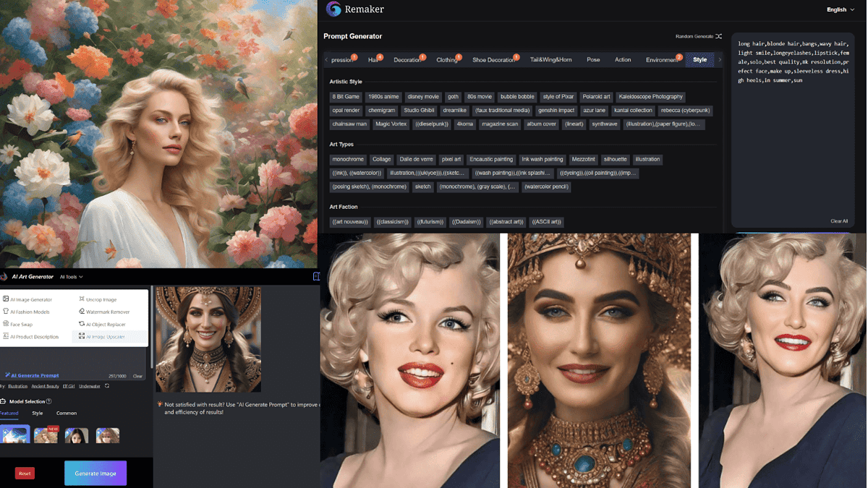868x488 pixels.
Task: Select the ((futurism)) art faction tag
Action: click(x=430, y=222)
